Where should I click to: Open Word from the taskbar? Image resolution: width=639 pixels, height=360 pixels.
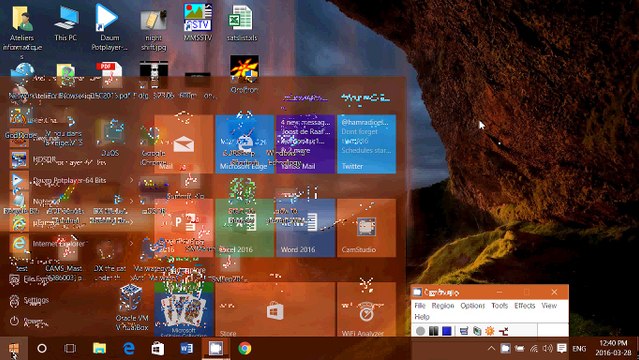pyautogui.click(x=187, y=349)
